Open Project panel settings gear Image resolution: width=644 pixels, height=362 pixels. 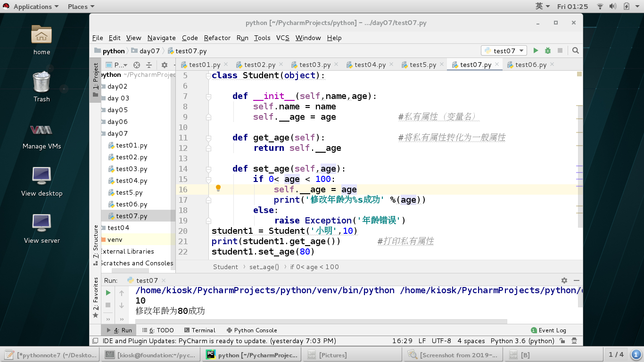(164, 65)
